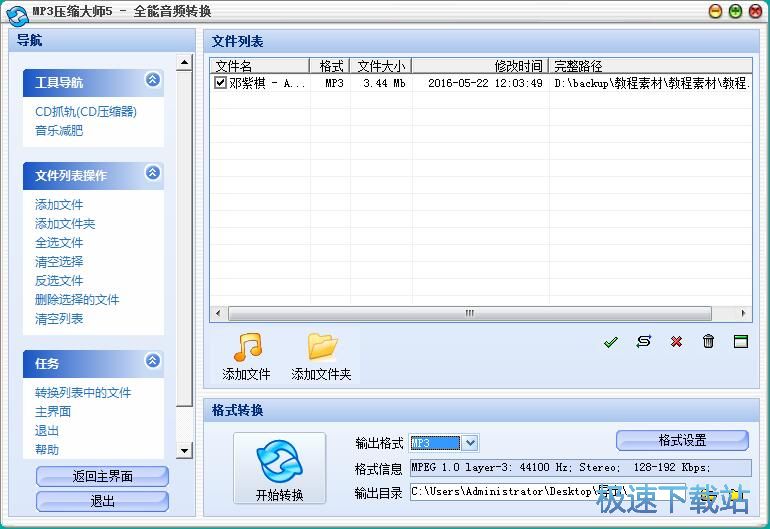770x529 pixels.
Task: Click 转换列表中的文件 link
Action: [x=83, y=392]
